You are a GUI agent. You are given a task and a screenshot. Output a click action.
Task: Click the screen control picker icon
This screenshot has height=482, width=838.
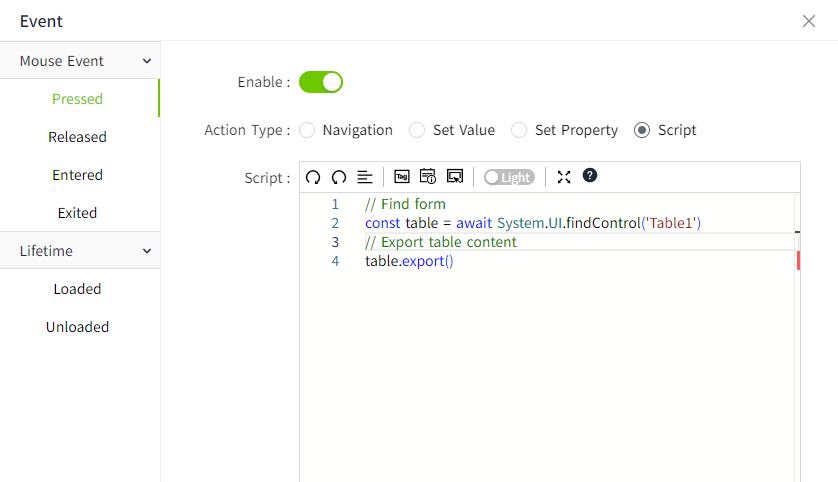point(455,177)
